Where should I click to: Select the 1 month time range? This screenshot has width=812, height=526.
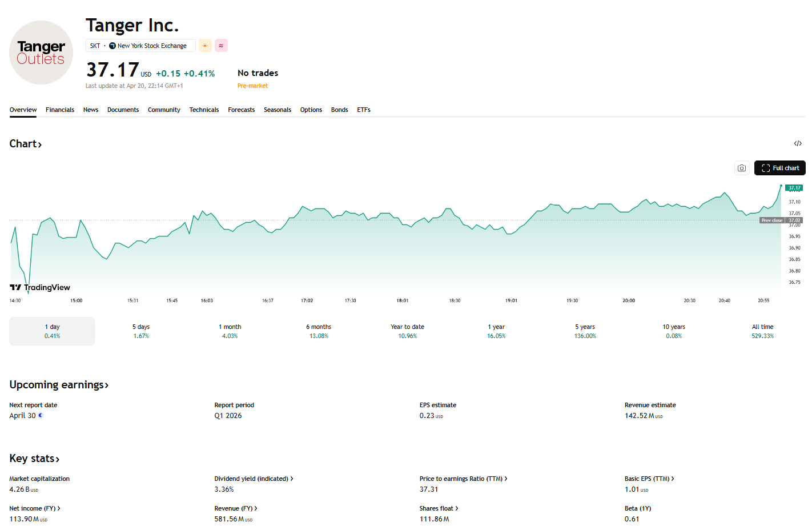point(230,331)
